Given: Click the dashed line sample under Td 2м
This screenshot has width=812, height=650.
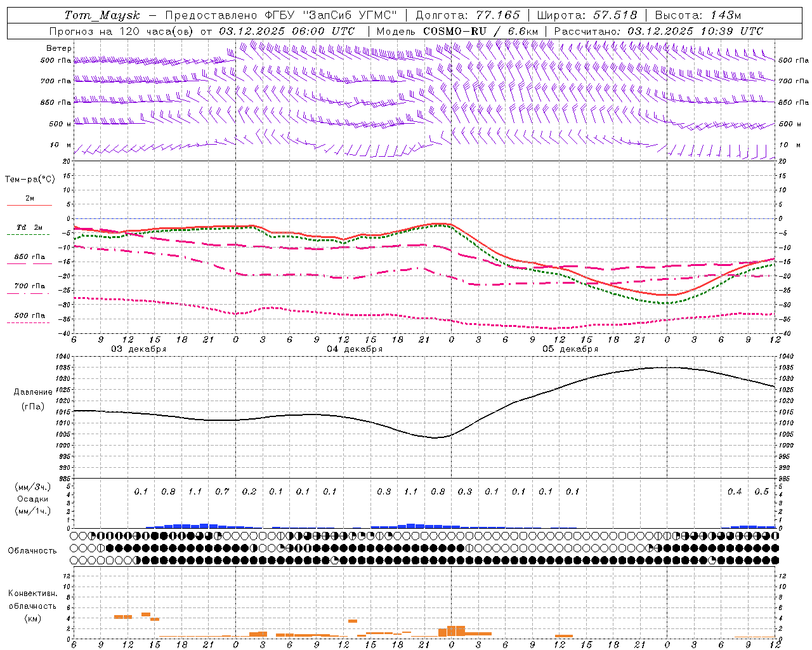Looking at the screenshot, I should pos(28,235).
